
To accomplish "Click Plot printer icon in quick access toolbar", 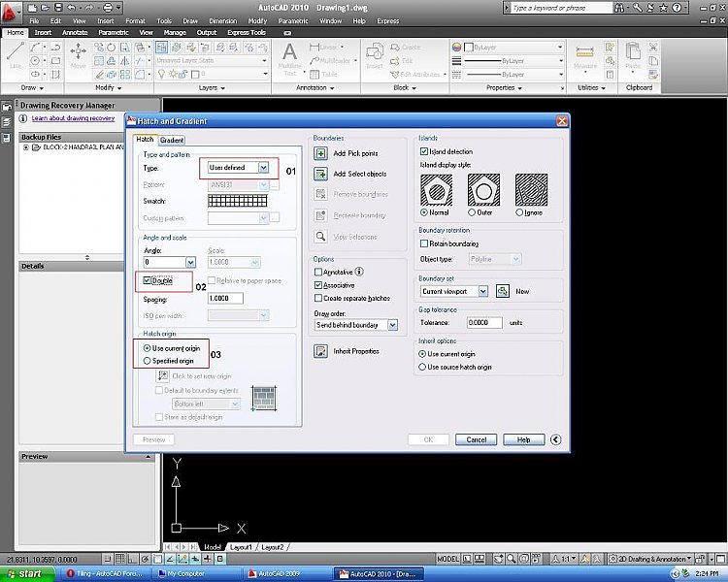I will tap(107, 8).
